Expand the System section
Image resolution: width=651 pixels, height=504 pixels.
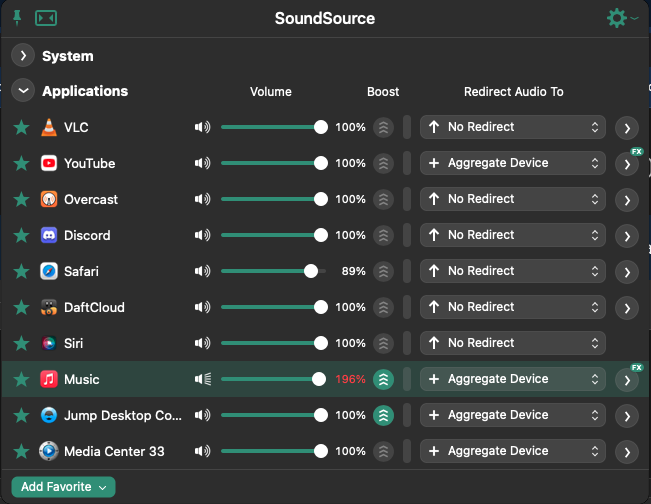click(x=23, y=55)
